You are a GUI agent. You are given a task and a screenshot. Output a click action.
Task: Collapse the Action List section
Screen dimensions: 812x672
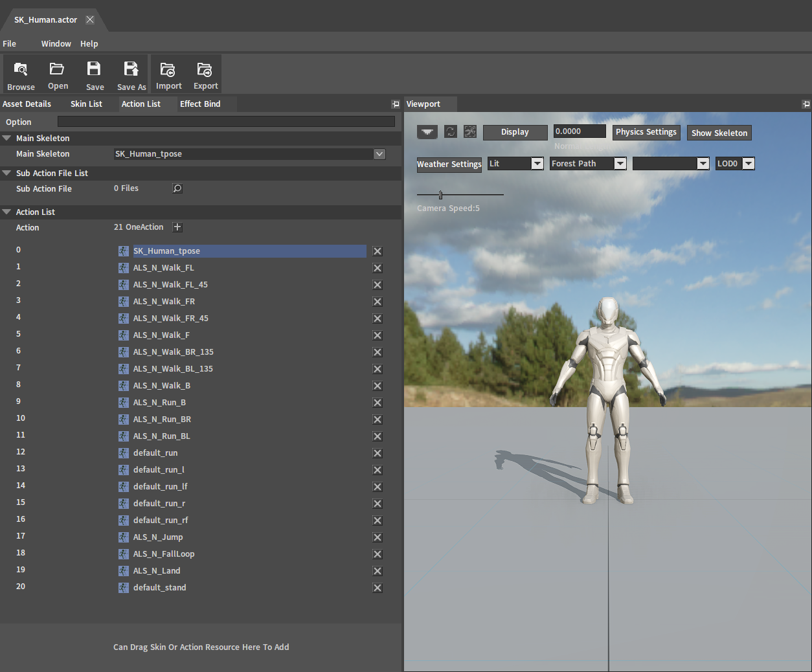click(x=7, y=212)
